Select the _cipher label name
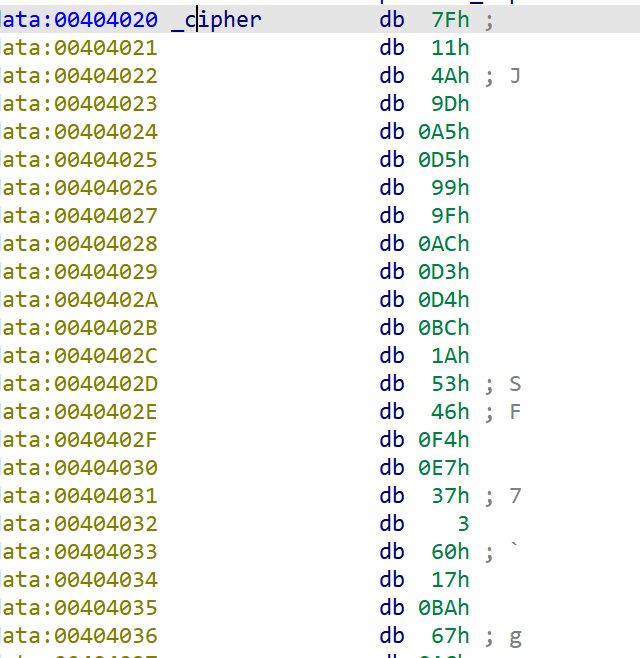 coord(217,20)
